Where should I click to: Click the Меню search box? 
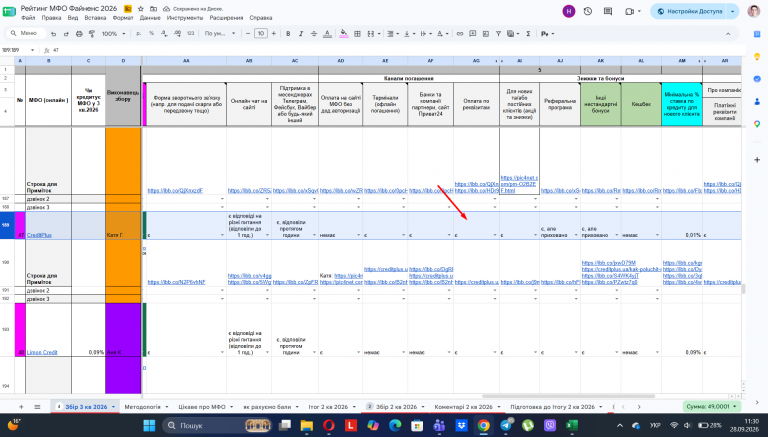[x=28, y=33]
